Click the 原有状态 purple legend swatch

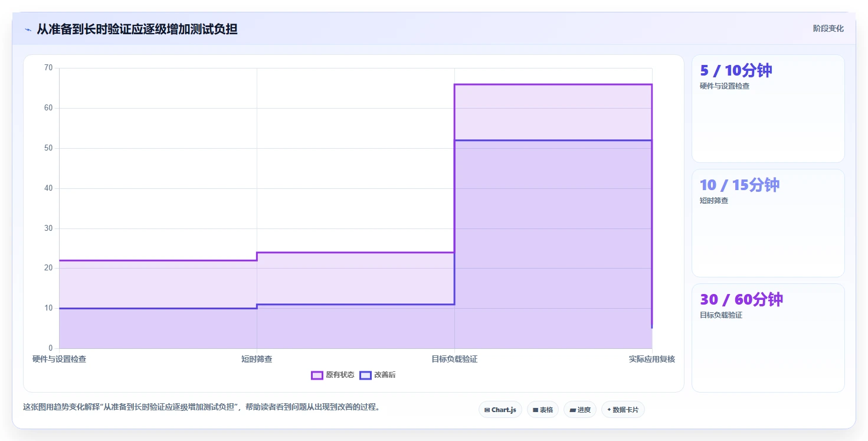(317, 375)
